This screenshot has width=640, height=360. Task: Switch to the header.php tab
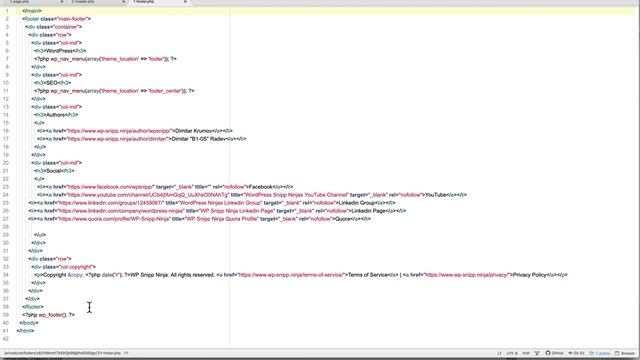pyautogui.click(x=96, y=2)
